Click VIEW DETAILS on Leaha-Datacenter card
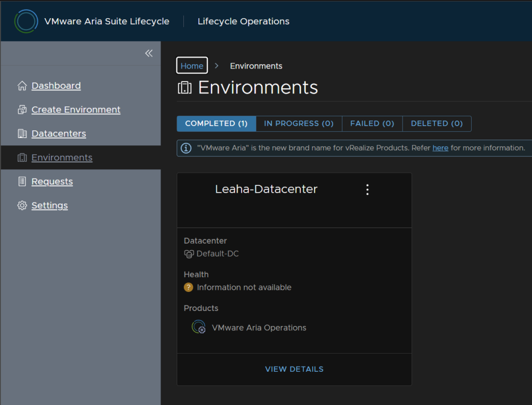532x405 pixels. click(x=294, y=369)
